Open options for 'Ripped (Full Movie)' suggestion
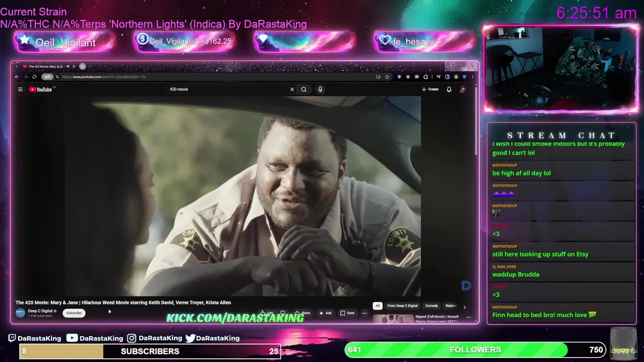 click(x=468, y=317)
